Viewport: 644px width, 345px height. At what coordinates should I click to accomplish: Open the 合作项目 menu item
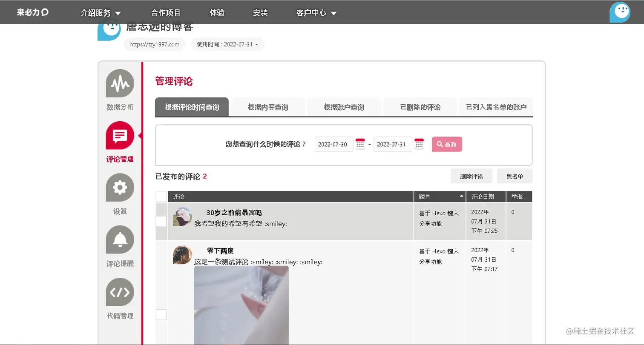pos(166,13)
